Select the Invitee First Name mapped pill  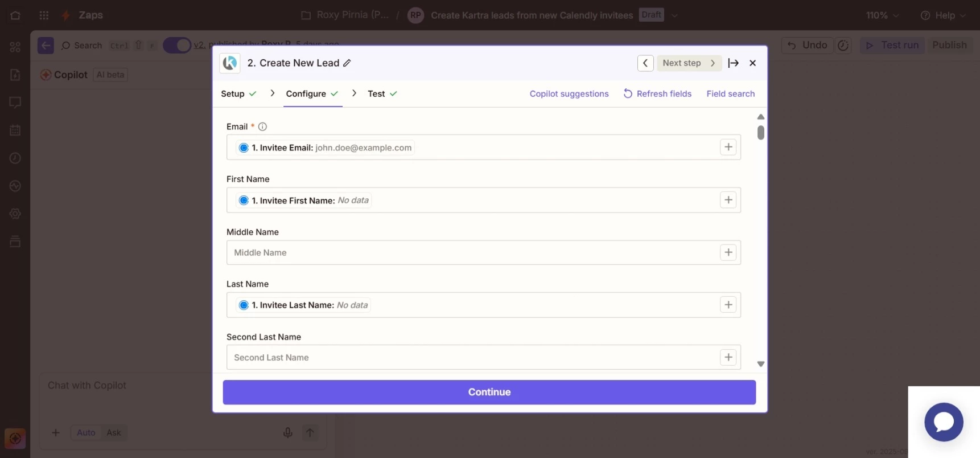click(x=304, y=200)
